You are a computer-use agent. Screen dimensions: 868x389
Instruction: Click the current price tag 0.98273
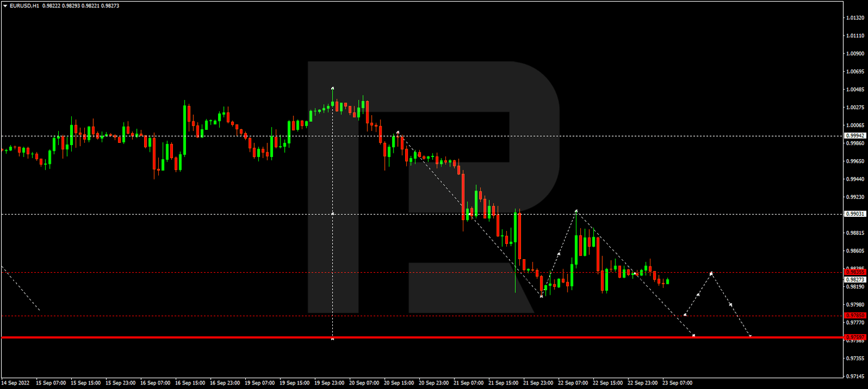(854, 279)
